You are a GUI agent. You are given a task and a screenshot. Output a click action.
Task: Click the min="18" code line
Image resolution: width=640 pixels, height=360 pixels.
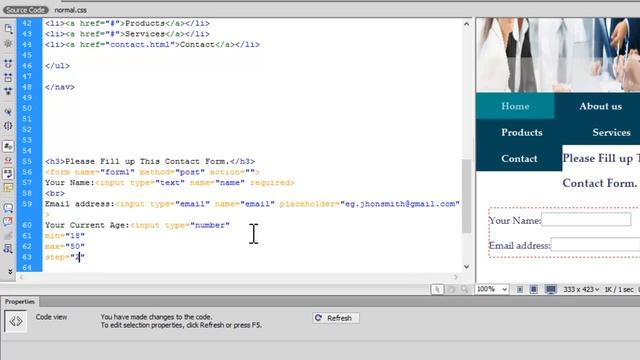(x=65, y=236)
